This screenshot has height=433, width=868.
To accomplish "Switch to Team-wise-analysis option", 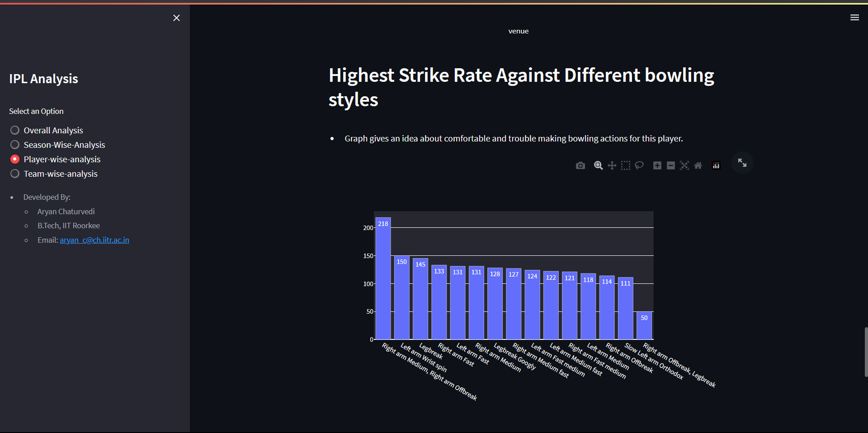I will [14, 174].
